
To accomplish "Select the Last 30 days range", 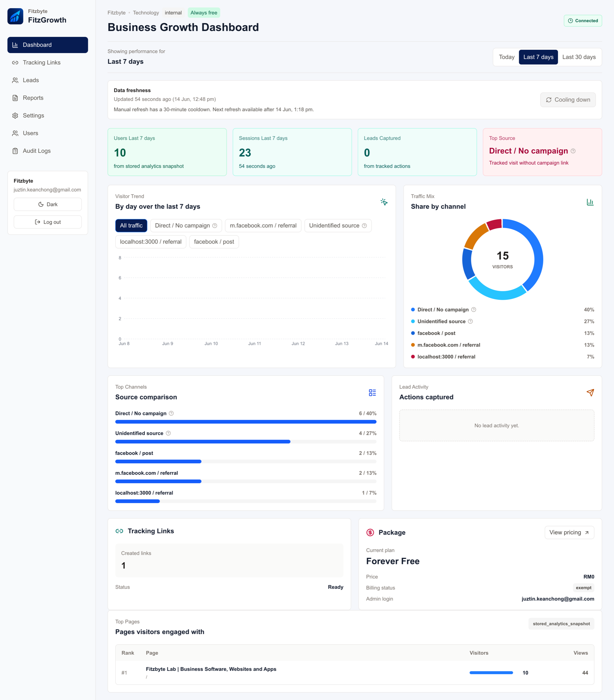I will (x=579, y=57).
